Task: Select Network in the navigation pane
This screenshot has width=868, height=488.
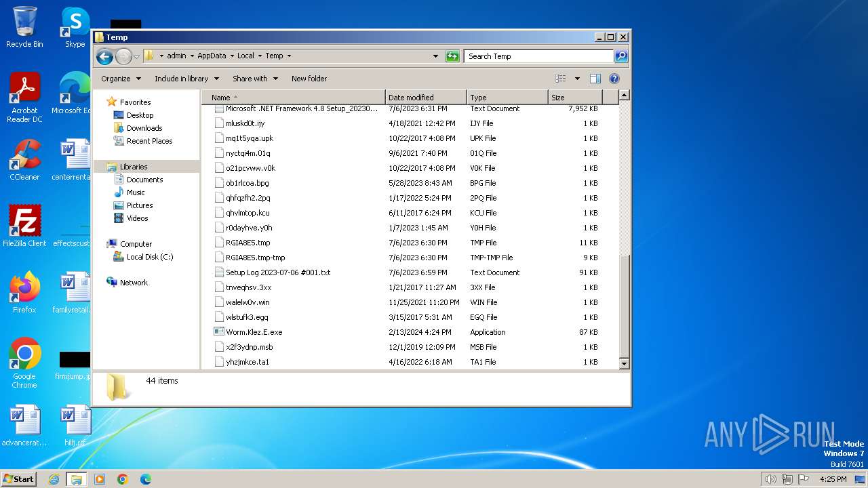Action: click(134, 283)
